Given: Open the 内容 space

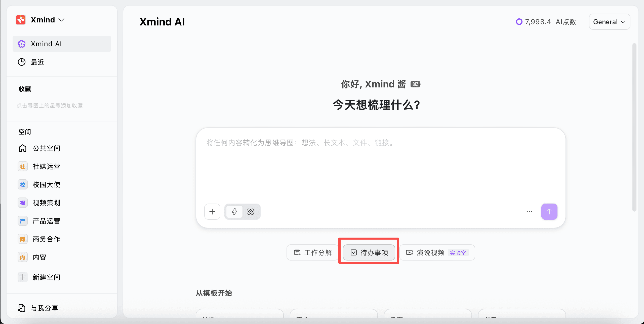Looking at the screenshot, I should pyautogui.click(x=62, y=257).
